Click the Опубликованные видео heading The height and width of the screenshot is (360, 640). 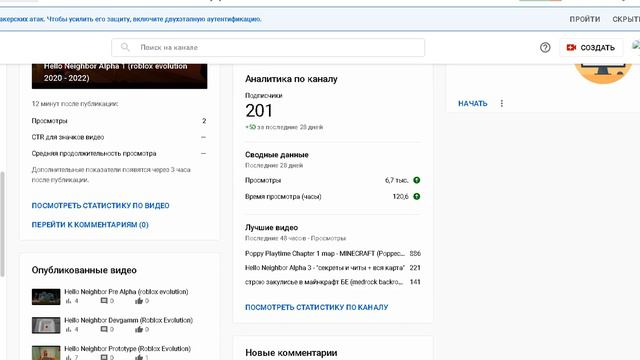click(x=84, y=270)
